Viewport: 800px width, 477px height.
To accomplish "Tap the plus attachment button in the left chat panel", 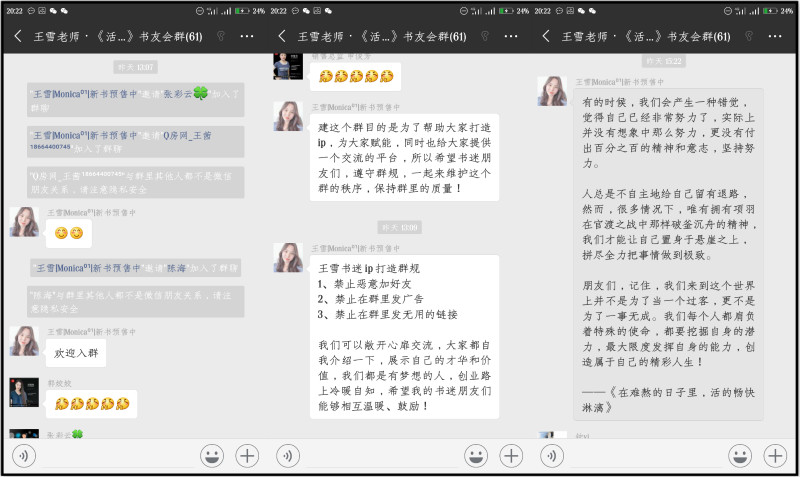I will (246, 455).
